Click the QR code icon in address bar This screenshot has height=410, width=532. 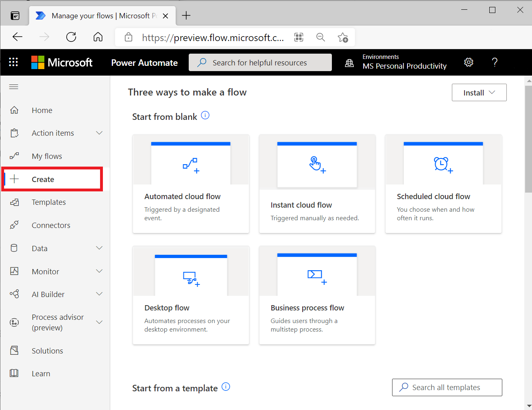[299, 37]
